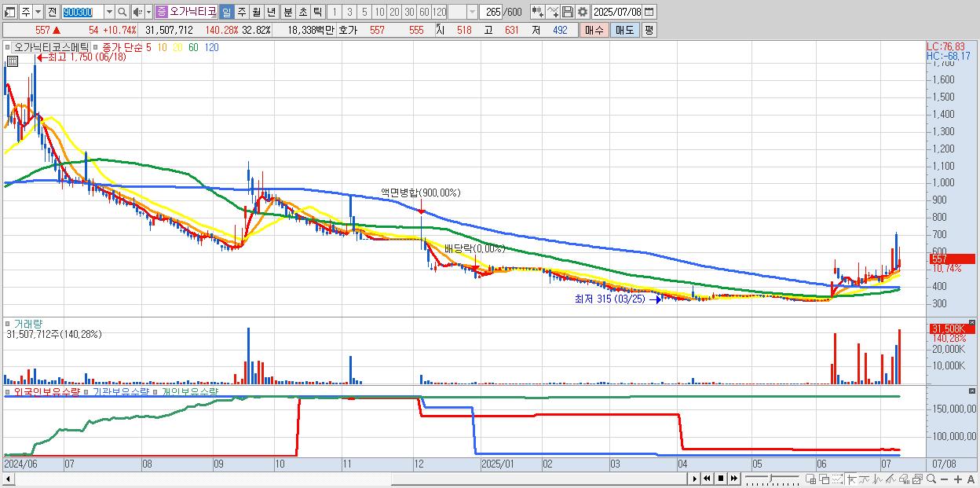Click the speaker sound icon
Screen dimensions: 980x488
137,12
